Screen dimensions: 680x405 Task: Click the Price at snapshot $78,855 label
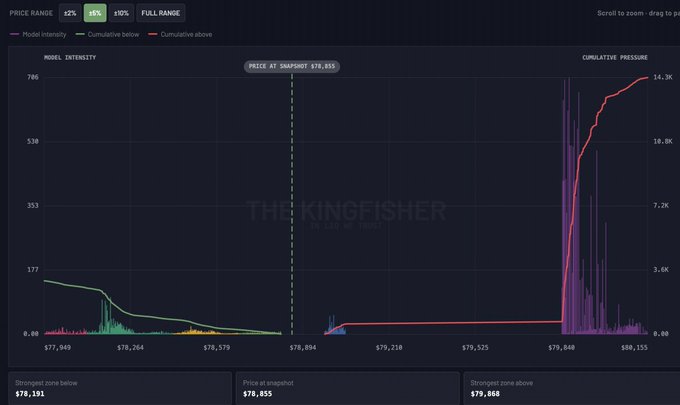click(x=292, y=66)
